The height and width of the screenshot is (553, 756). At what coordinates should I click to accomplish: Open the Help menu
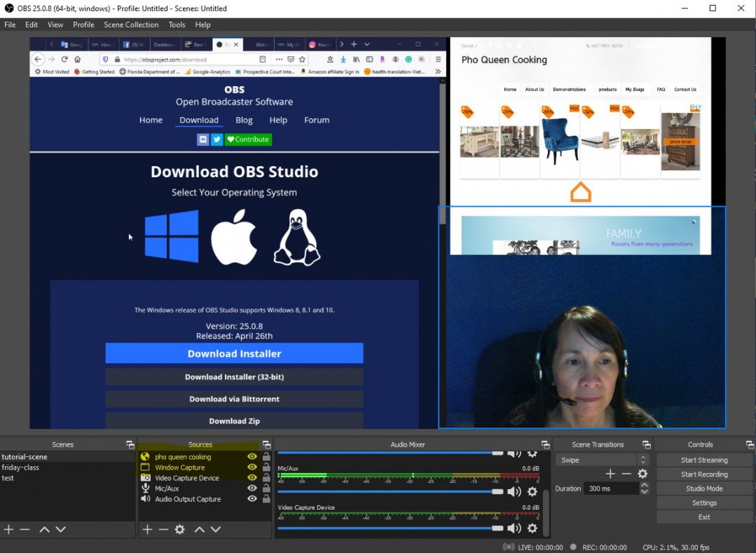203,25
